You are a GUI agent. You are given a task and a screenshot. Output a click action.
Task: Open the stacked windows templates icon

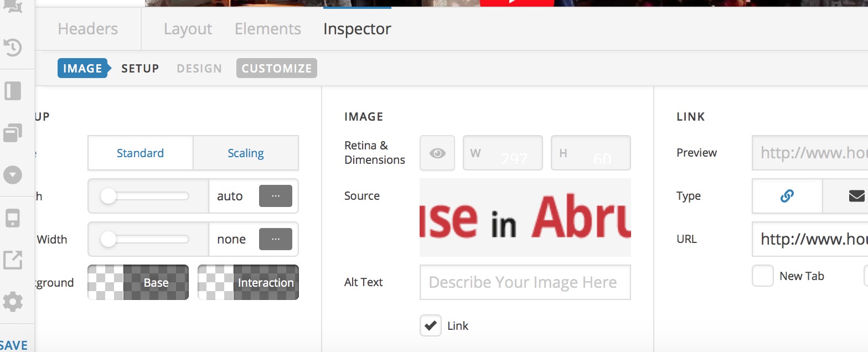click(x=13, y=133)
